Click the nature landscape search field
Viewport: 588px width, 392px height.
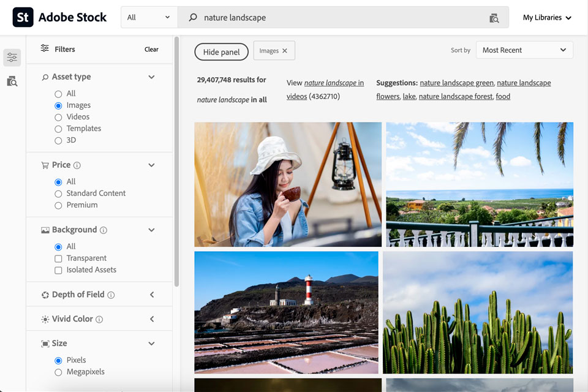pos(343,17)
